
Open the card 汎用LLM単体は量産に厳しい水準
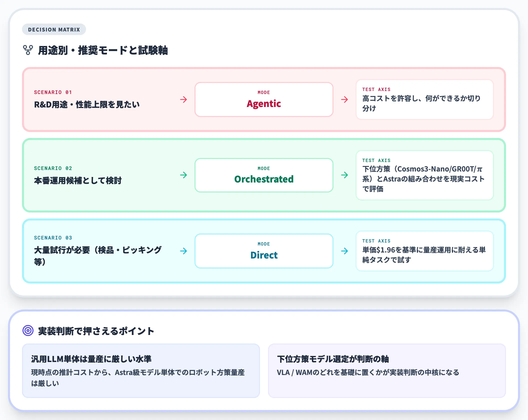(x=141, y=370)
